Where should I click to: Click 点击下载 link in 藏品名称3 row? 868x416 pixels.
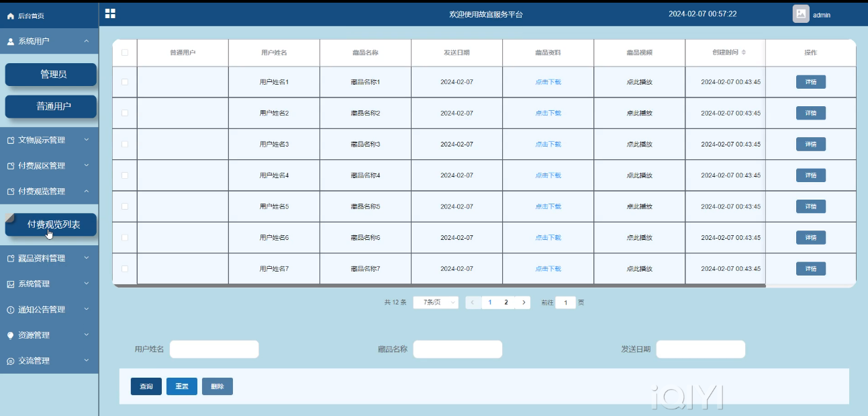(x=548, y=144)
